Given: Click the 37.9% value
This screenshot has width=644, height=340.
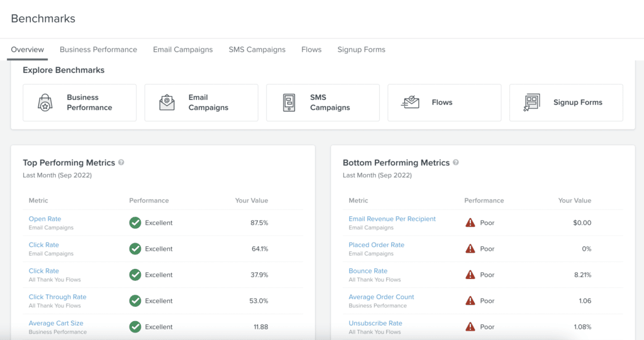Looking at the screenshot, I should [x=259, y=275].
